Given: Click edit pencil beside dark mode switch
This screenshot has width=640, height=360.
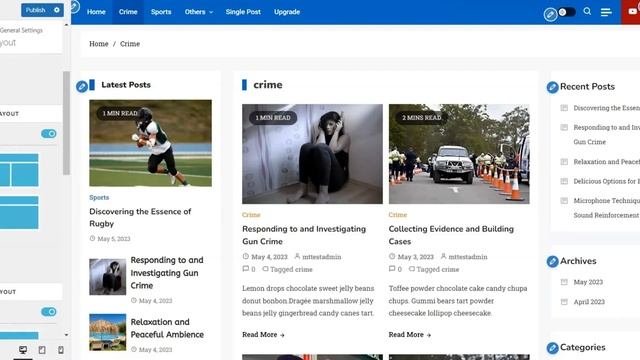Looking at the screenshot, I should pyautogui.click(x=550, y=15).
